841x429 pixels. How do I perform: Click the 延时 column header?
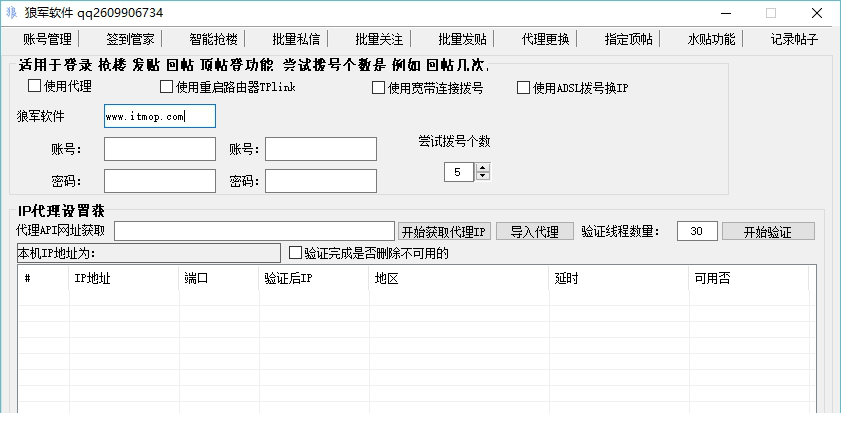tap(619, 279)
